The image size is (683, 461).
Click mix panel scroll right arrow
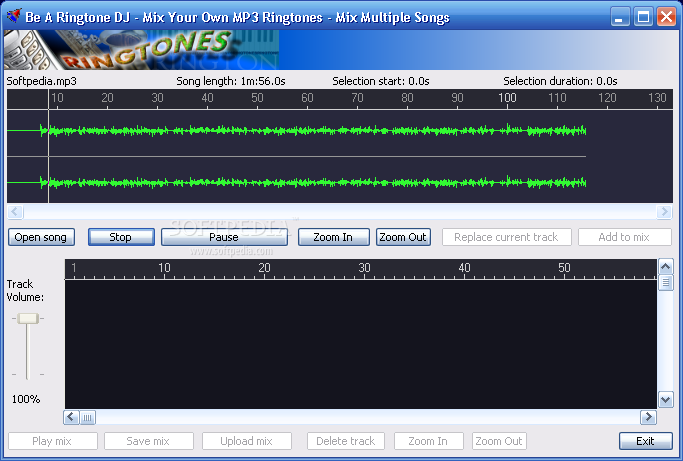coord(648,417)
